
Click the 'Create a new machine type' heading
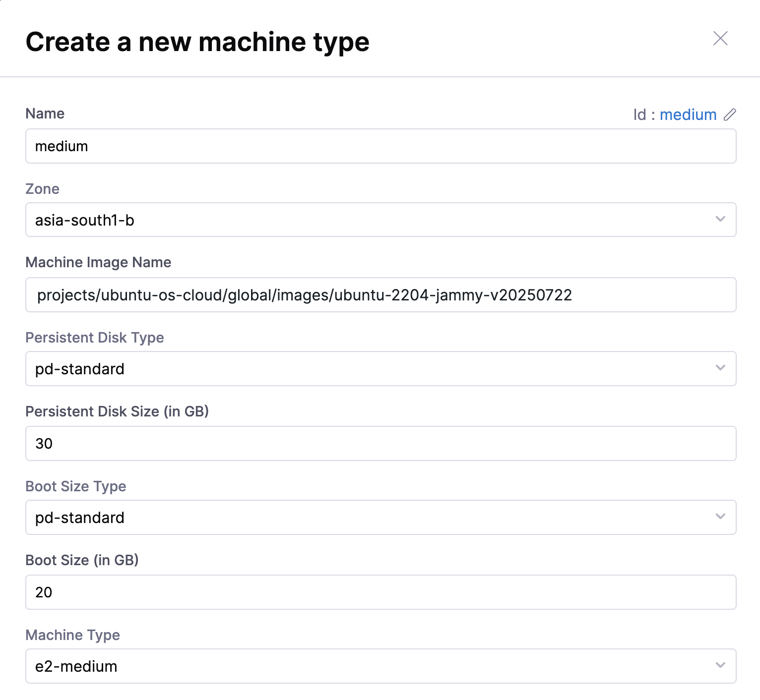click(197, 42)
